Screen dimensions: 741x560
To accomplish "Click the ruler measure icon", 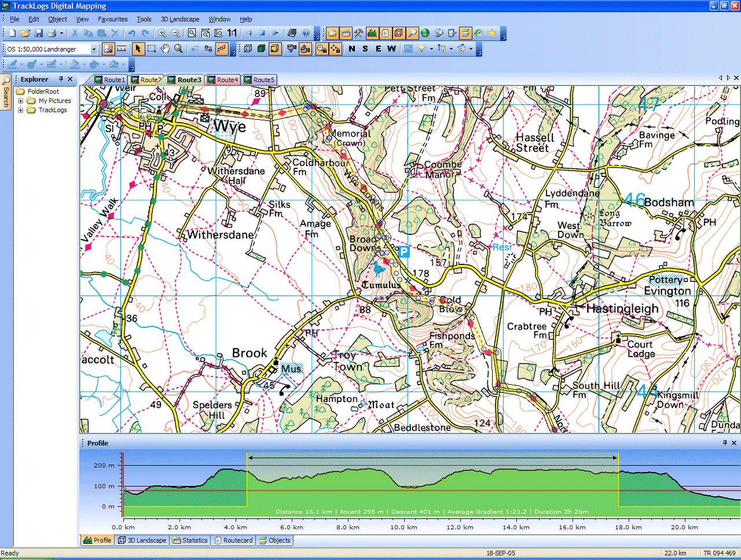I will click(x=122, y=49).
